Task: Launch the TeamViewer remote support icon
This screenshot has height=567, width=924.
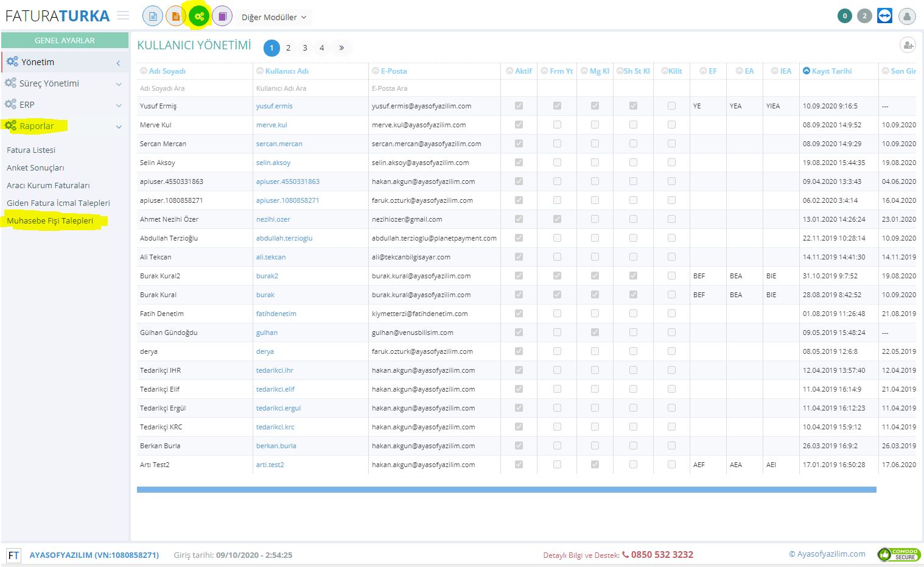Action: (x=885, y=16)
